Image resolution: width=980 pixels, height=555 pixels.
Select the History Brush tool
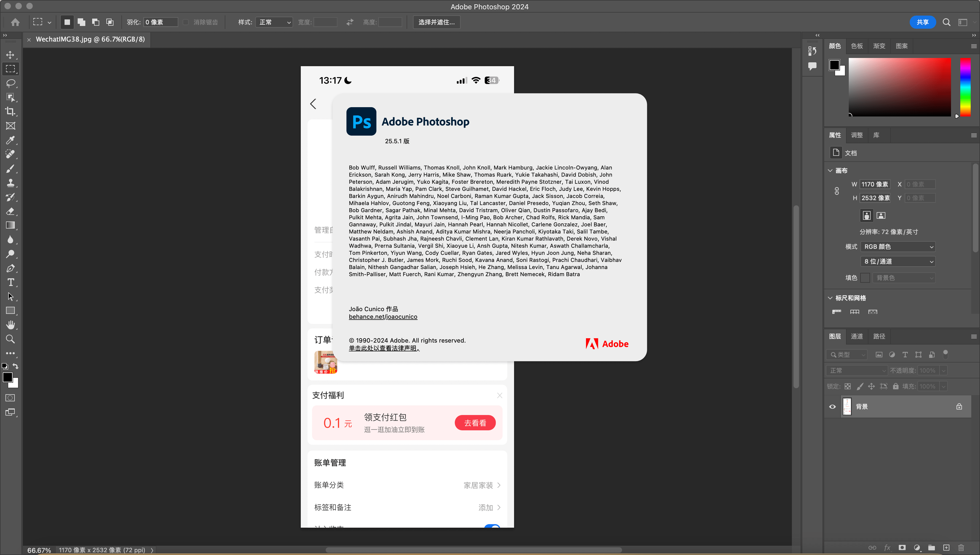click(x=10, y=197)
